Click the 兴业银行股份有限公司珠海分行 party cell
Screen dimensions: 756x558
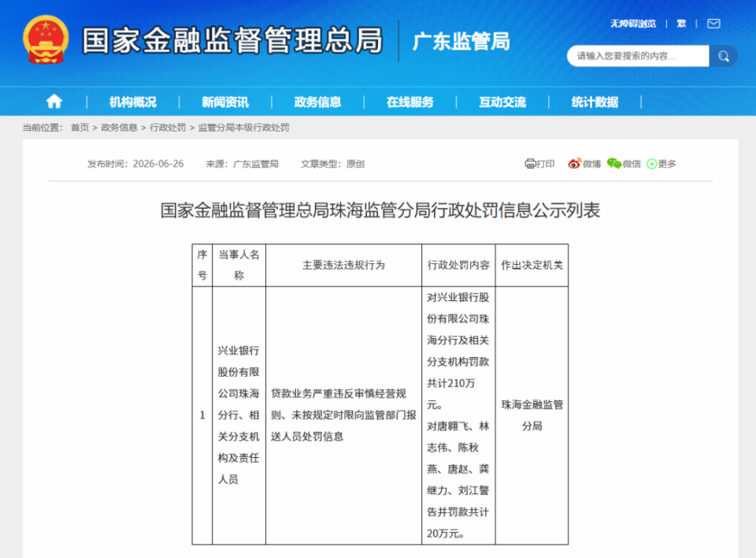click(x=239, y=415)
